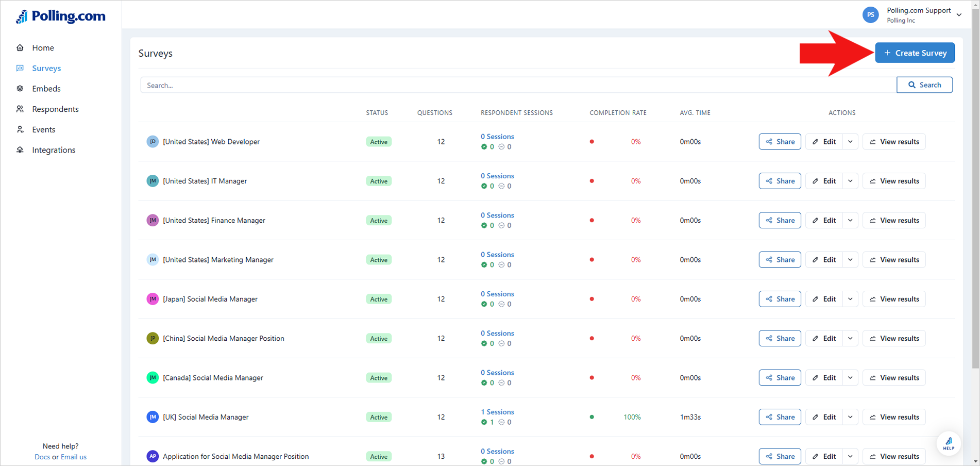The width and height of the screenshot is (980, 466).
Task: Open Integrations section
Action: coord(54,150)
